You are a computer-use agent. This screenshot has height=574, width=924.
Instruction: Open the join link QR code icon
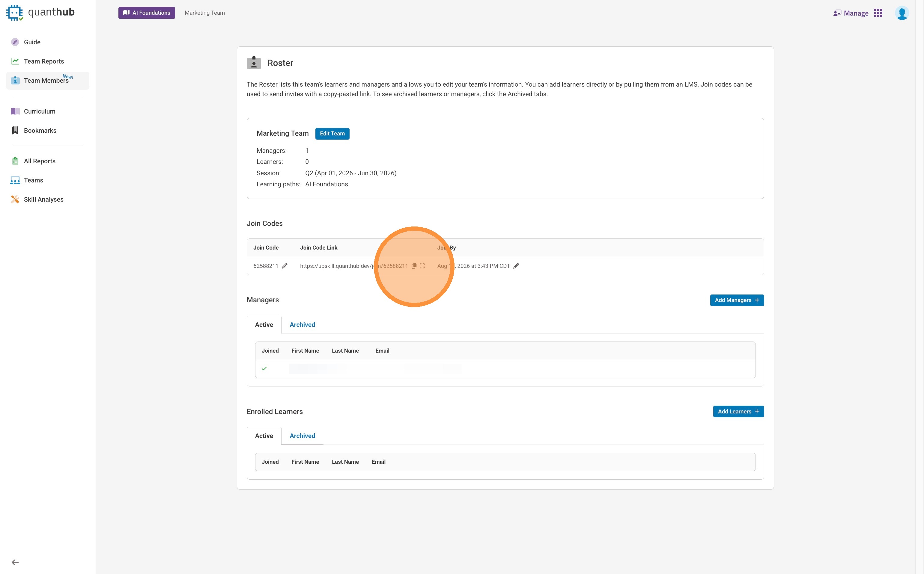pos(422,266)
